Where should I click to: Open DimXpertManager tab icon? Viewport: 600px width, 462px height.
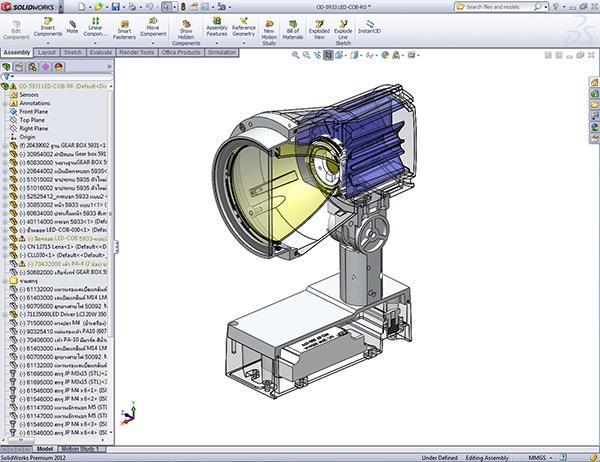(x=46, y=67)
